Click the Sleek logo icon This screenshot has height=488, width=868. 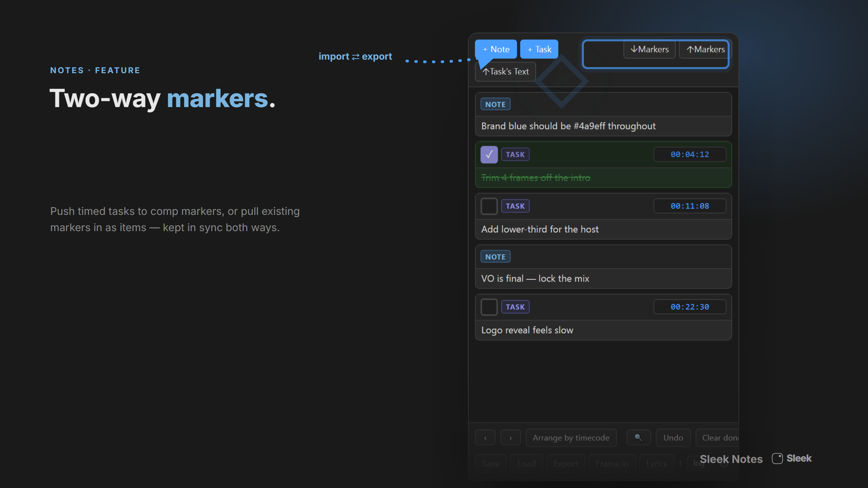click(777, 459)
